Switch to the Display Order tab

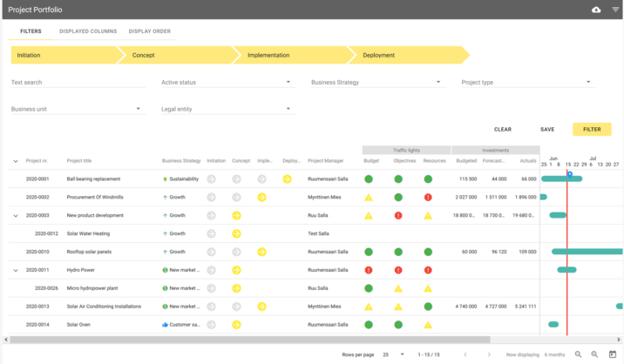pos(150,31)
